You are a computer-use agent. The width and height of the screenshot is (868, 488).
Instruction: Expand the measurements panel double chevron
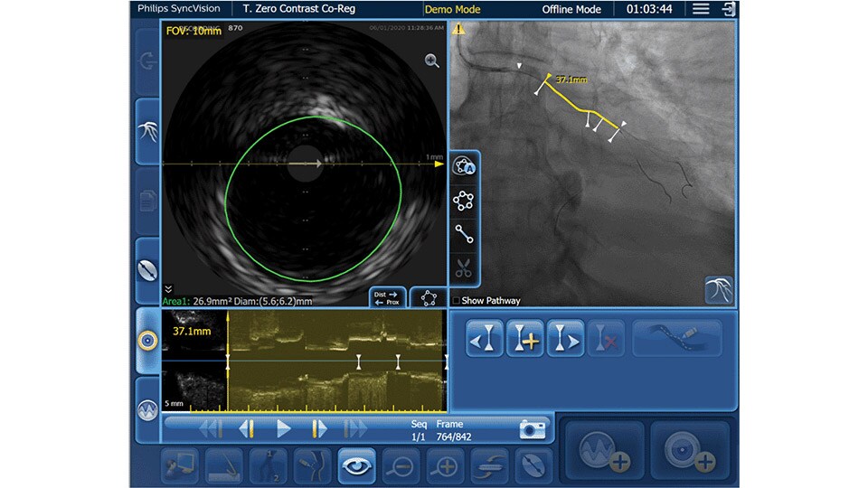click(168, 289)
